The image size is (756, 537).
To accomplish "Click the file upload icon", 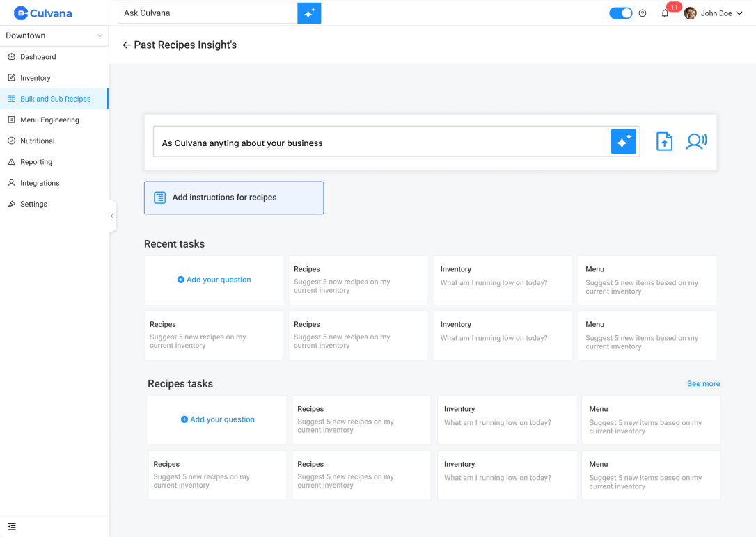I will (664, 142).
